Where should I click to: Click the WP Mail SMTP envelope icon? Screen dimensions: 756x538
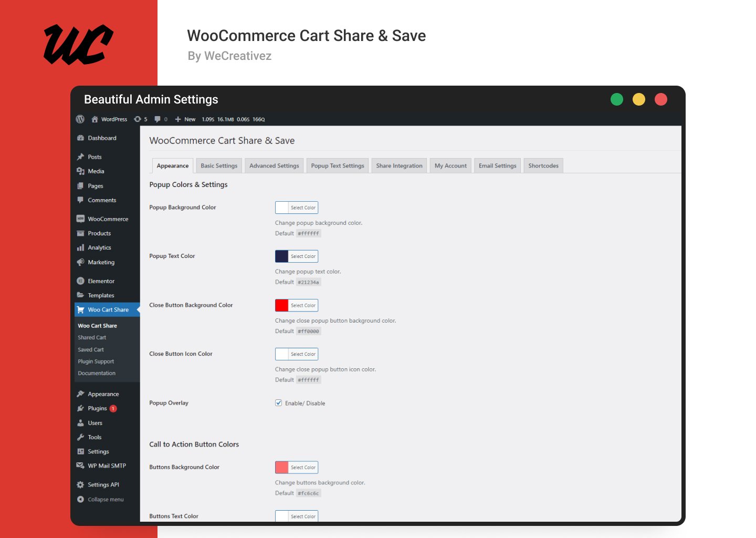80,465
